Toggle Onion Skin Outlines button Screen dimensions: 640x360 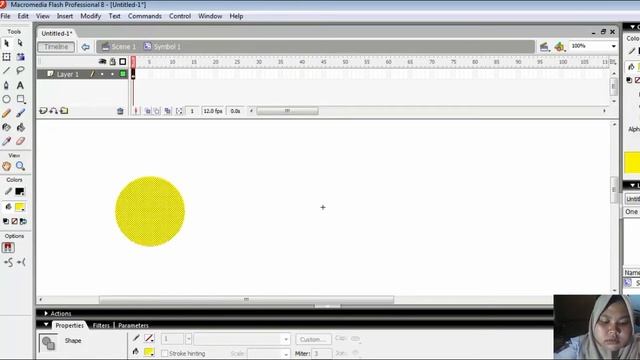157,111
